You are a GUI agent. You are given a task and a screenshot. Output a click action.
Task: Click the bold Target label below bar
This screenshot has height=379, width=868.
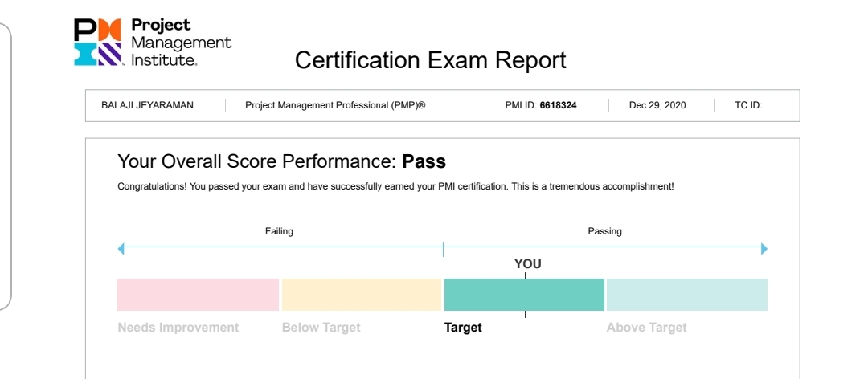coord(463,328)
